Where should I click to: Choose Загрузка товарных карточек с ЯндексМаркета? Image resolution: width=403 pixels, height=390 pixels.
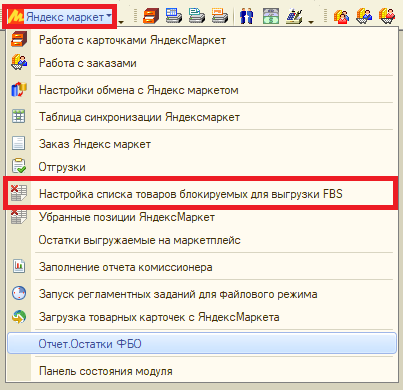202,317
